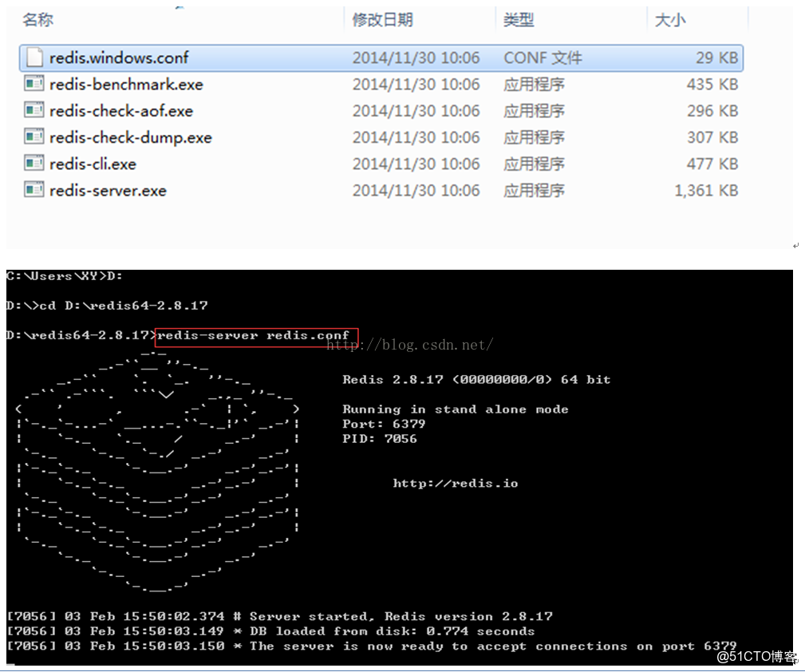
Task: Sort files by the 名称 column header
Action: click(x=38, y=19)
